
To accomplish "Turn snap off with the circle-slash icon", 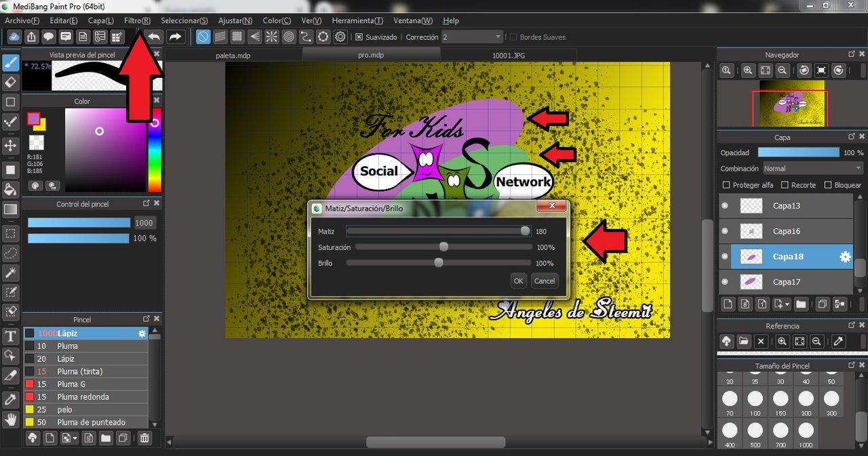I will coord(203,37).
